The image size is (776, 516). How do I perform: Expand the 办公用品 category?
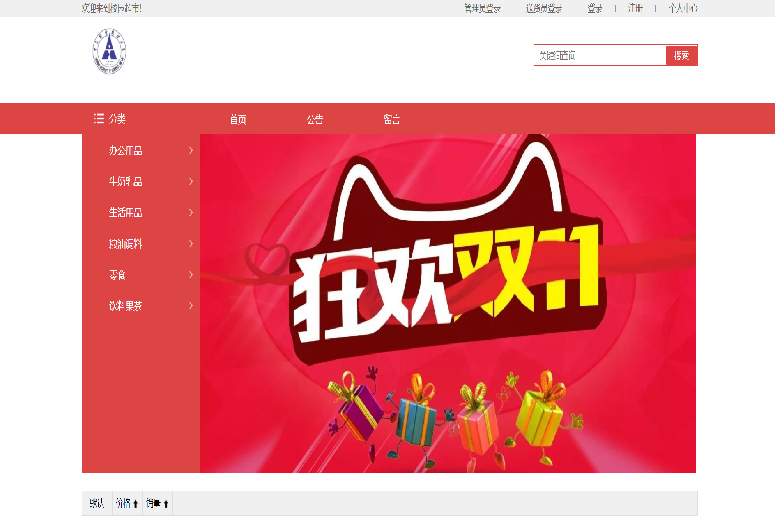point(142,150)
